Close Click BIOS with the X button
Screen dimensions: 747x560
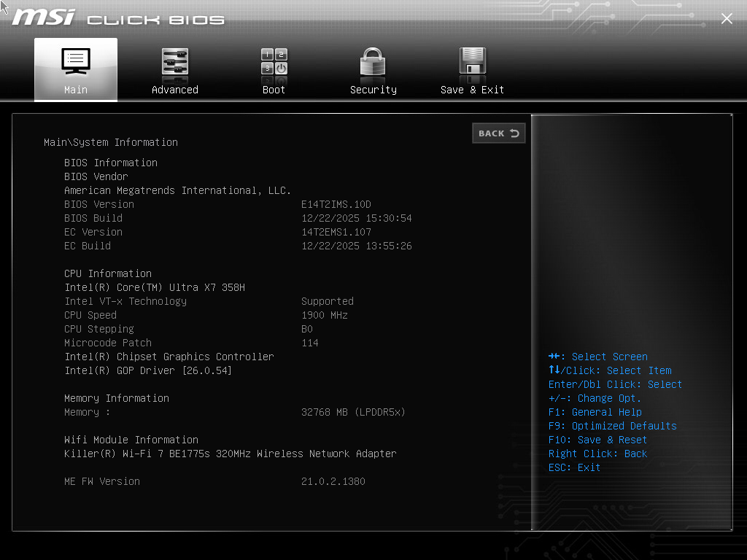727,19
